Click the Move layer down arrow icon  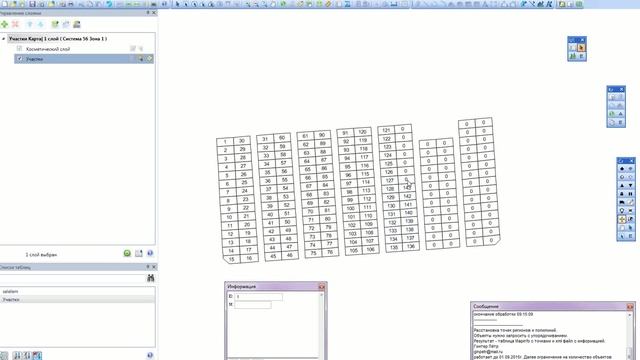tap(41, 24)
